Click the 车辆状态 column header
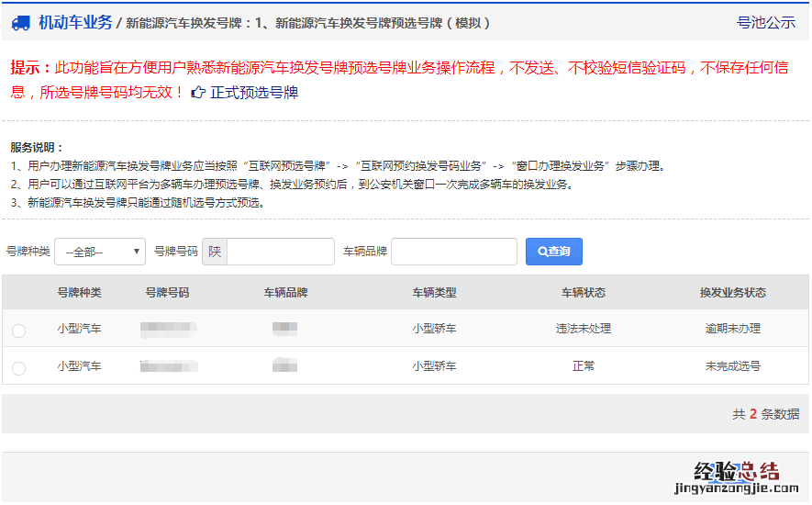Screen dimensions: 812x505 pyautogui.click(x=583, y=293)
